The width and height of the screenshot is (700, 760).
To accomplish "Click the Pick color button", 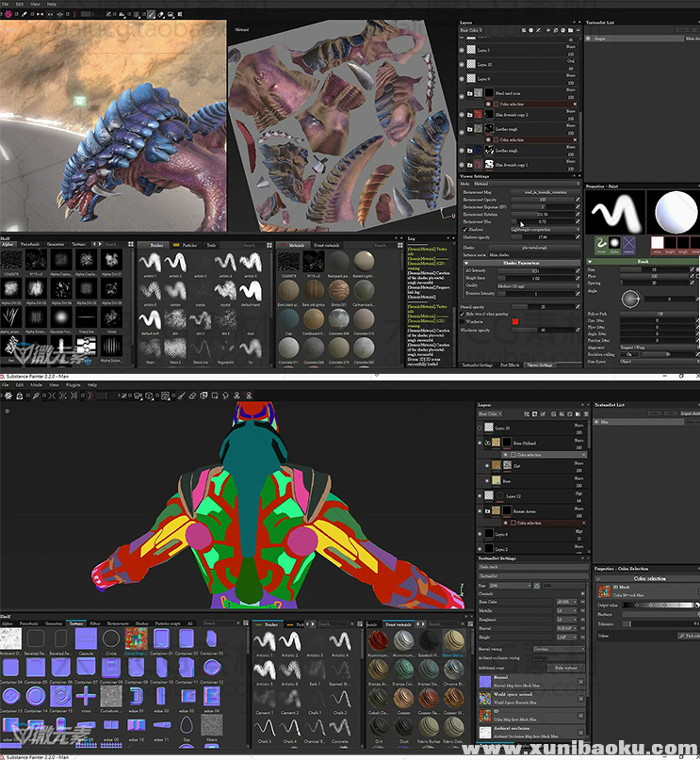I will (x=689, y=636).
